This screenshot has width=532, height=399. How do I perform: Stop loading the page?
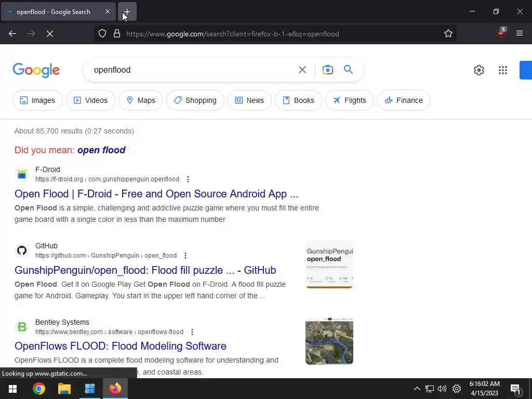(50, 34)
